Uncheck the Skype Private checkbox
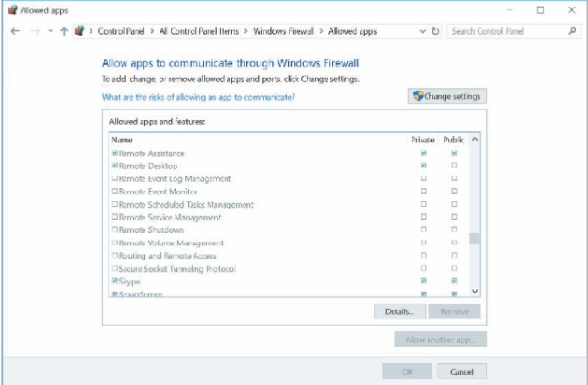588x385 pixels. tap(423, 281)
